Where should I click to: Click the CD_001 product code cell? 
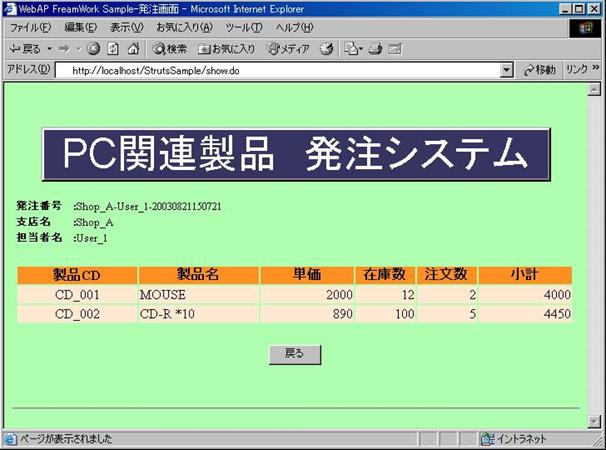click(77, 295)
